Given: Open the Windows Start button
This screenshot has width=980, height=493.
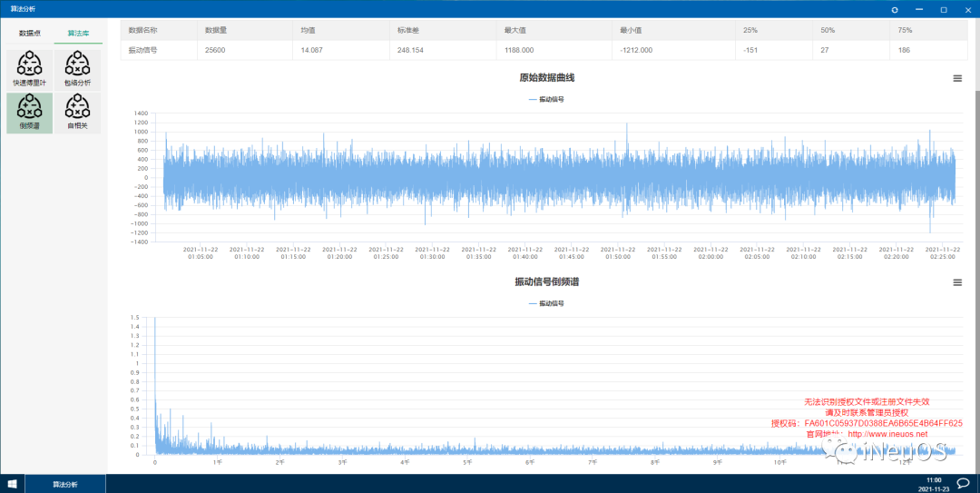Looking at the screenshot, I should [12, 484].
